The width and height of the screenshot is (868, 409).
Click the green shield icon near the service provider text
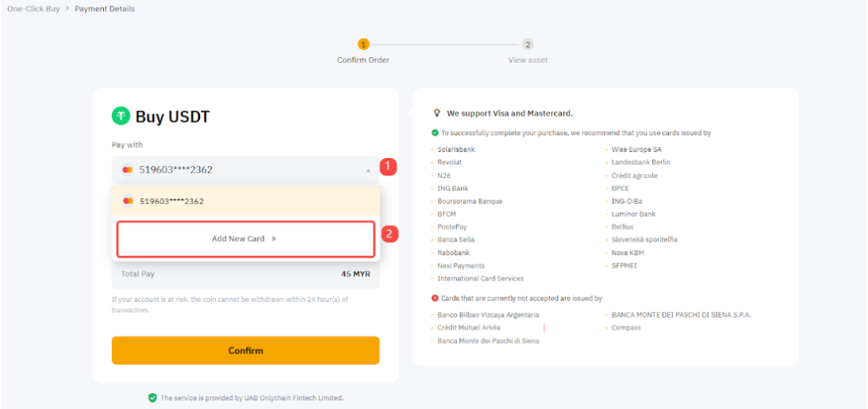click(x=152, y=398)
